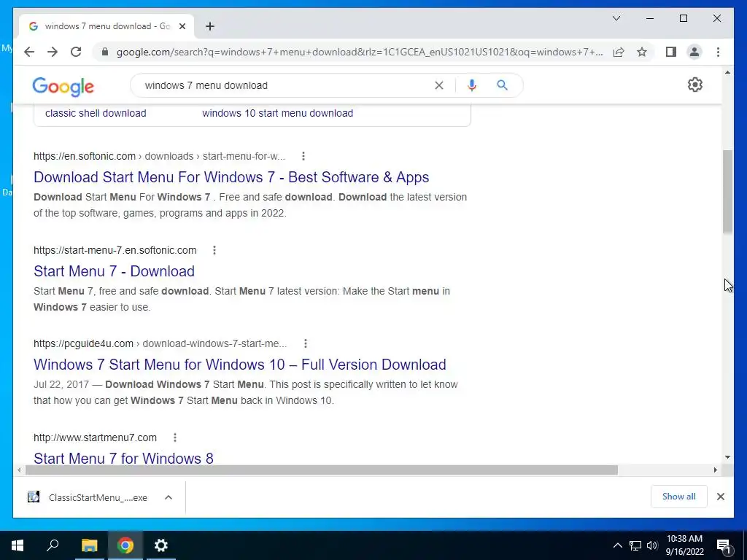Open volume control tray icon
The image size is (747, 560).
(x=652, y=545)
